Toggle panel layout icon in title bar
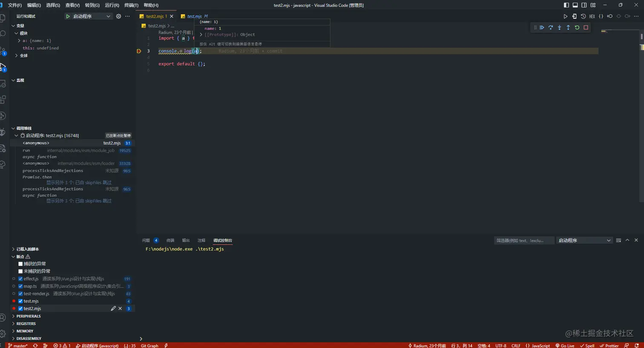Viewport: 644px width, 348px height. pyautogui.click(x=575, y=5)
